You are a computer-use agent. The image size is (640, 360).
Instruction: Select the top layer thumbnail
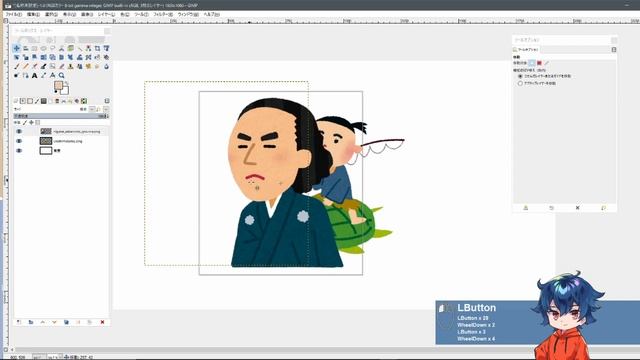pos(46,131)
